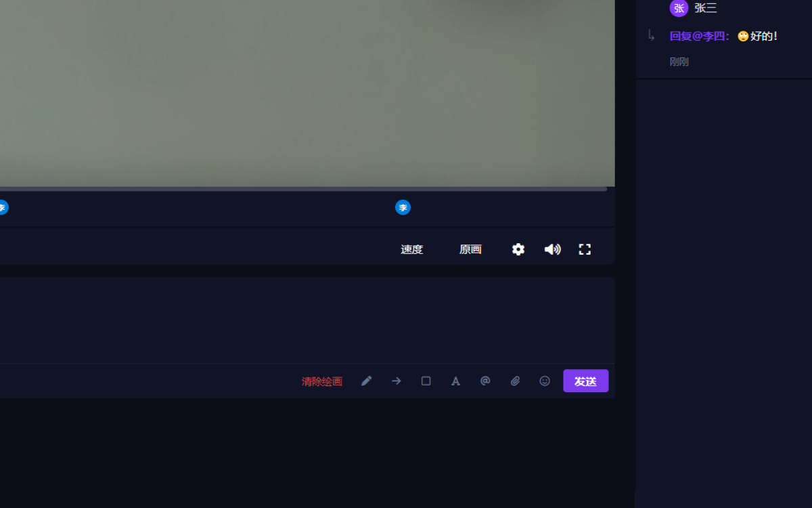Image resolution: width=812 pixels, height=508 pixels.
Task: Click 回复@李四 mention link
Action: point(700,36)
